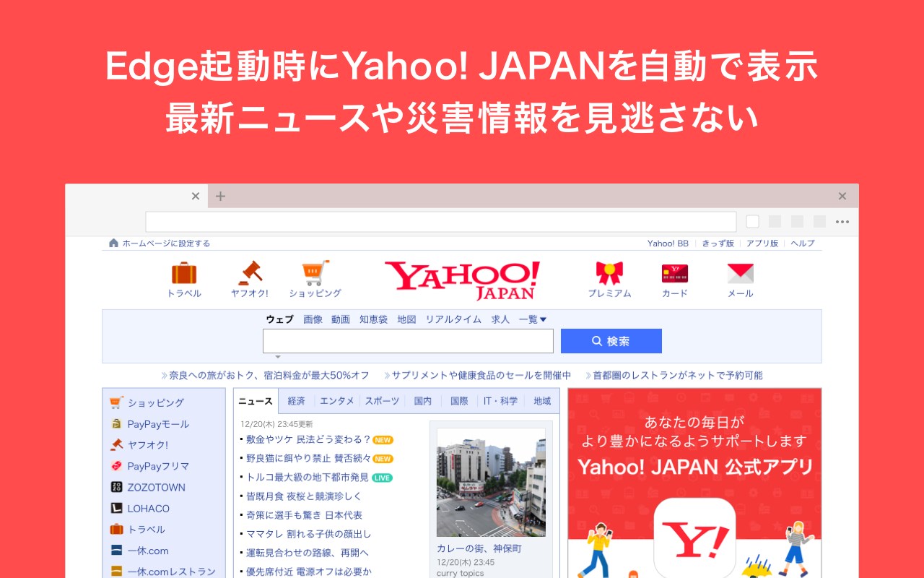Open the サプリメントや健康食品のセール promo link
This screenshot has width=924, height=578.
pos(478,375)
